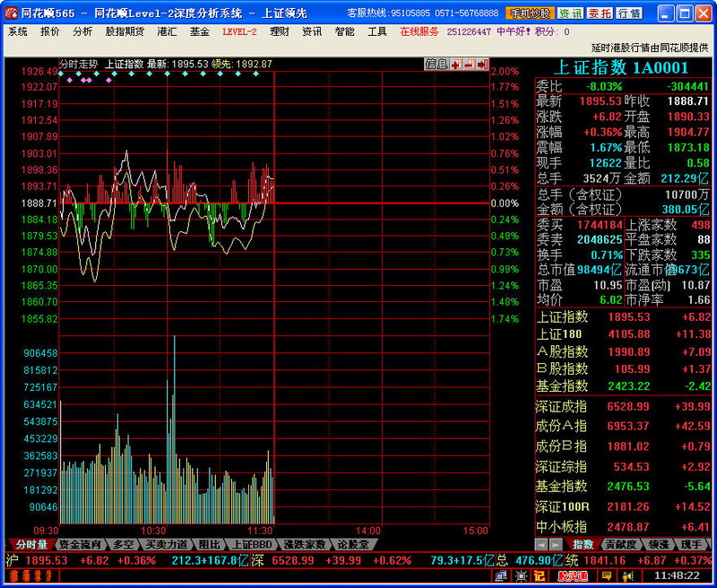The width and height of the screenshot is (717, 588).
Task: Open the 系统 menu
Action: pos(18,31)
